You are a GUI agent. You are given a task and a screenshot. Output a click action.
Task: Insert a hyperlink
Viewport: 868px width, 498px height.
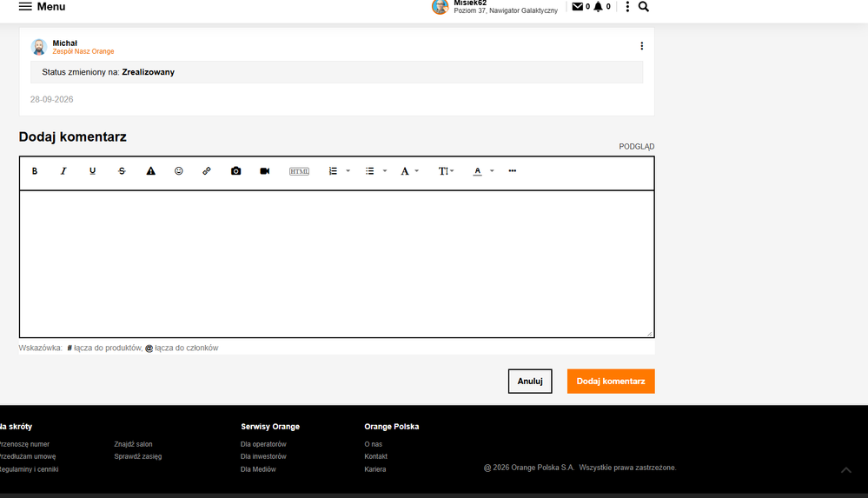(x=207, y=171)
